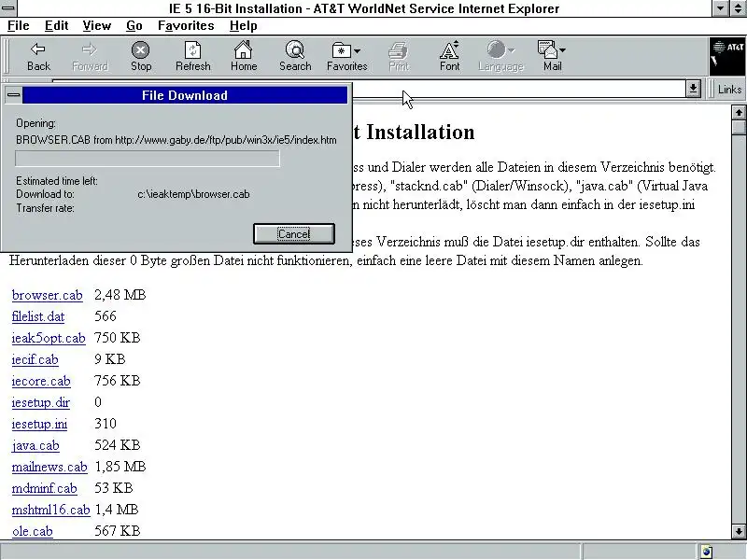
Task: Open the mshtml16.cab link
Action: click(51, 510)
